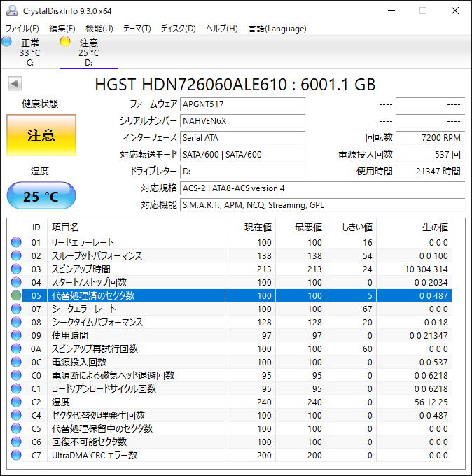Screen dimensions: 472x476
Task: Select row name リードエラーレート
Action: [x=83, y=242]
